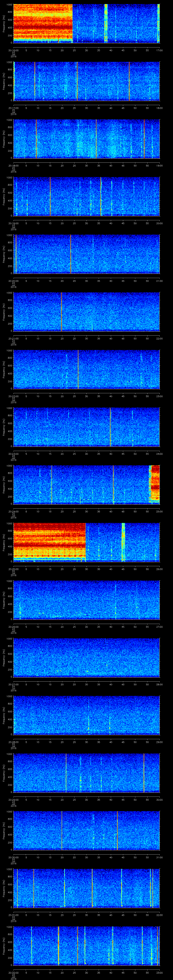
Task: Click the 29:00 end time label
Action: pos(159,742)
